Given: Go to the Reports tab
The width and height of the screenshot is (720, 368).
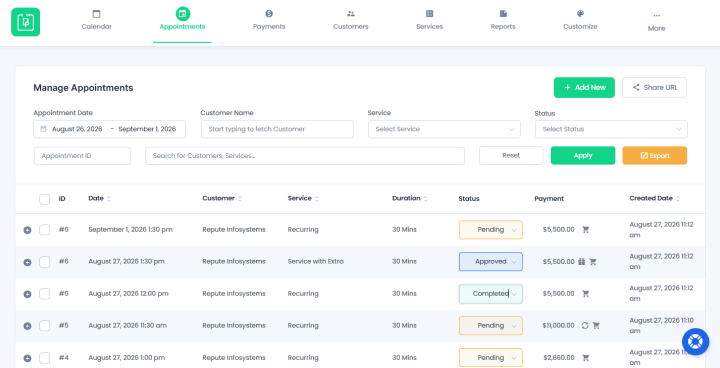Looking at the screenshot, I should click(503, 21).
